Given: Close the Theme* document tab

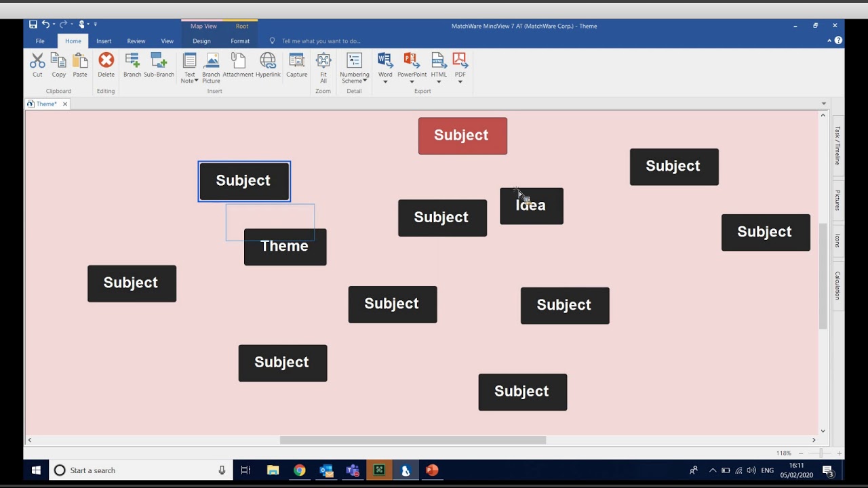Looking at the screenshot, I should tap(65, 104).
